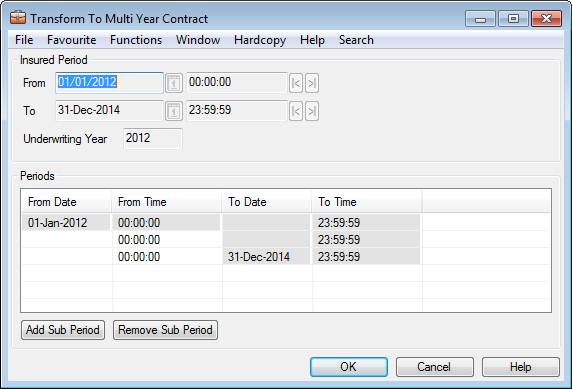Focus the To time field 23:59:59 in Insured Period

(237, 111)
